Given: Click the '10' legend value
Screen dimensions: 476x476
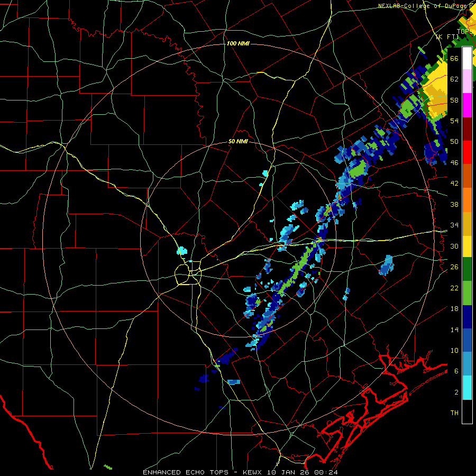Looking at the screenshot, I should click(454, 350).
